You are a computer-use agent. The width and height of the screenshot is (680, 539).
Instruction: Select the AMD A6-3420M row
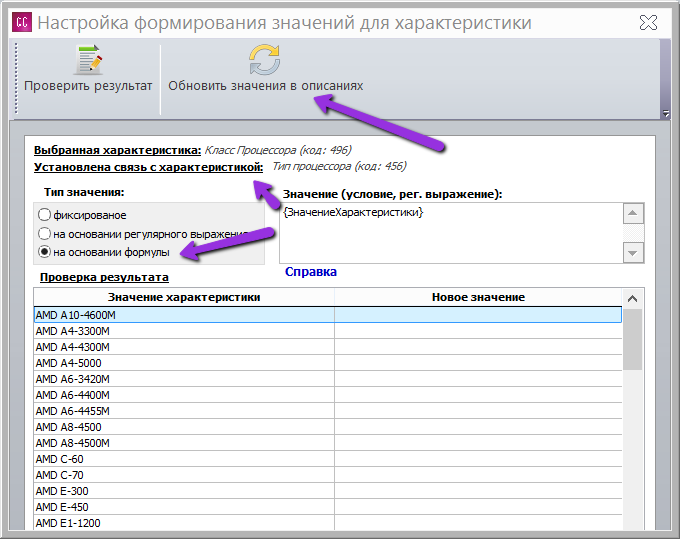(327, 379)
